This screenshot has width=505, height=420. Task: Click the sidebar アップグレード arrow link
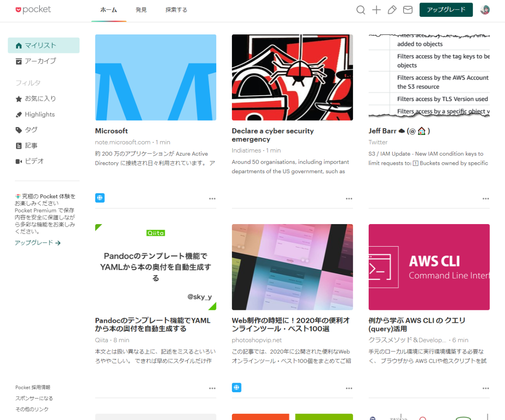[38, 243]
